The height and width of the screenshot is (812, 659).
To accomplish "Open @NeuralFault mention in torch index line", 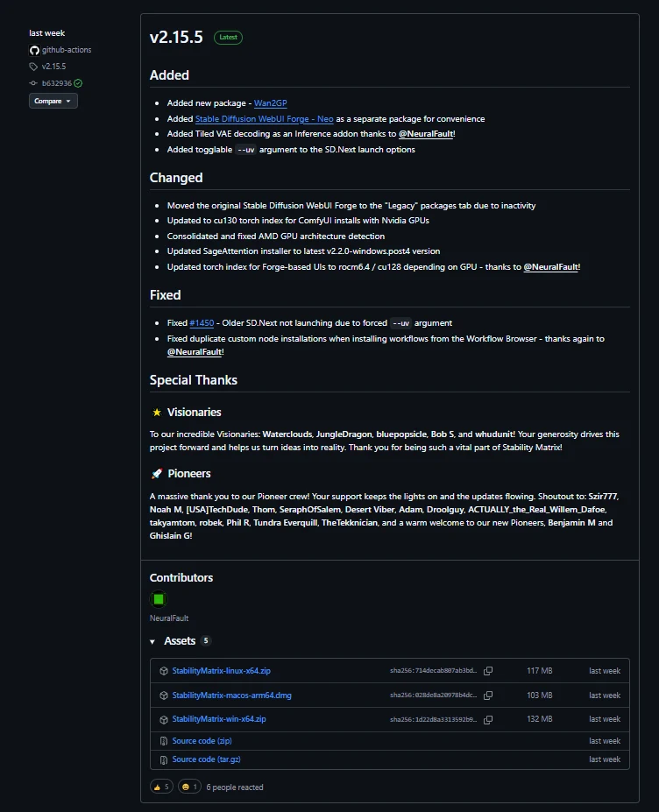I will [x=552, y=266].
